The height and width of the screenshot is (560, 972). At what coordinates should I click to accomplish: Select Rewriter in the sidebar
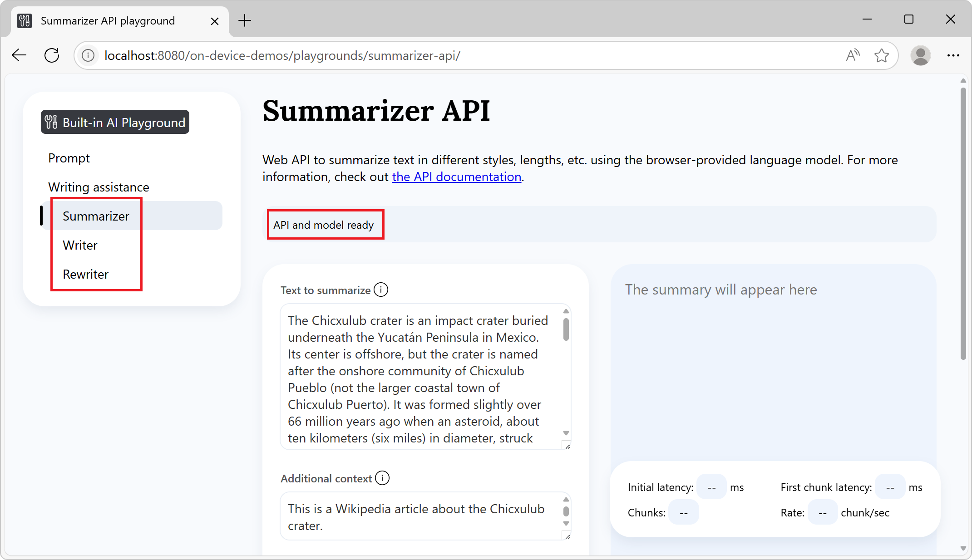pyautogui.click(x=85, y=274)
